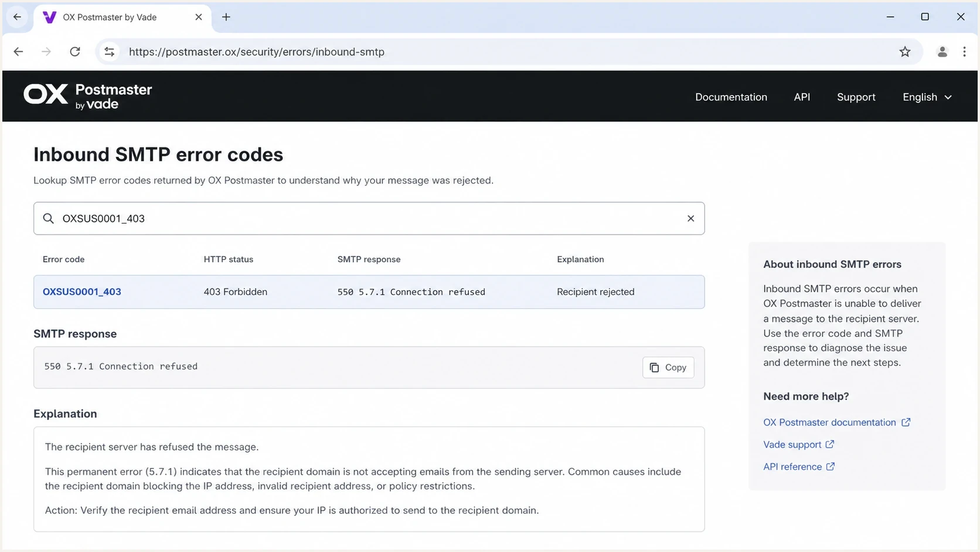Image resolution: width=980 pixels, height=552 pixels.
Task: Click external link icon beside Vade support
Action: click(830, 444)
